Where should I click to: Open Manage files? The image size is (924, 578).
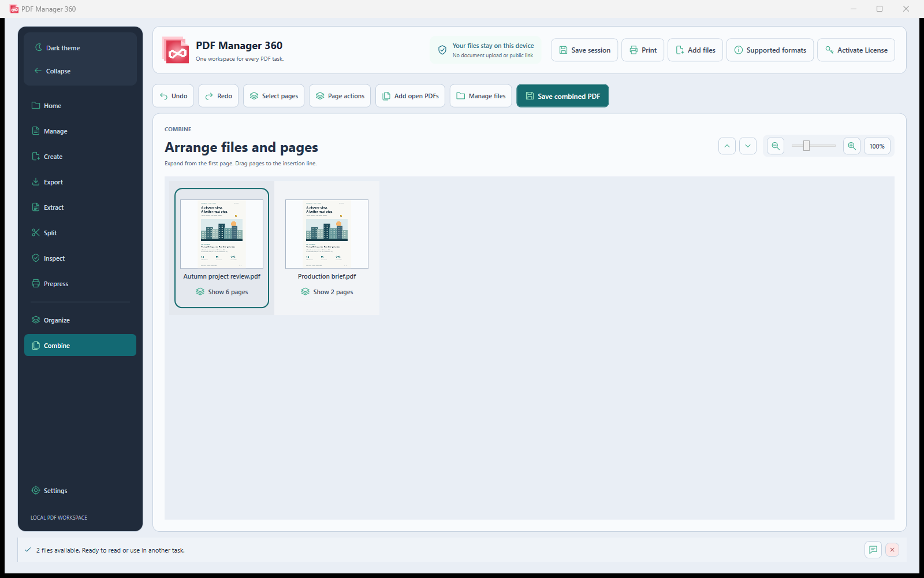coord(481,96)
